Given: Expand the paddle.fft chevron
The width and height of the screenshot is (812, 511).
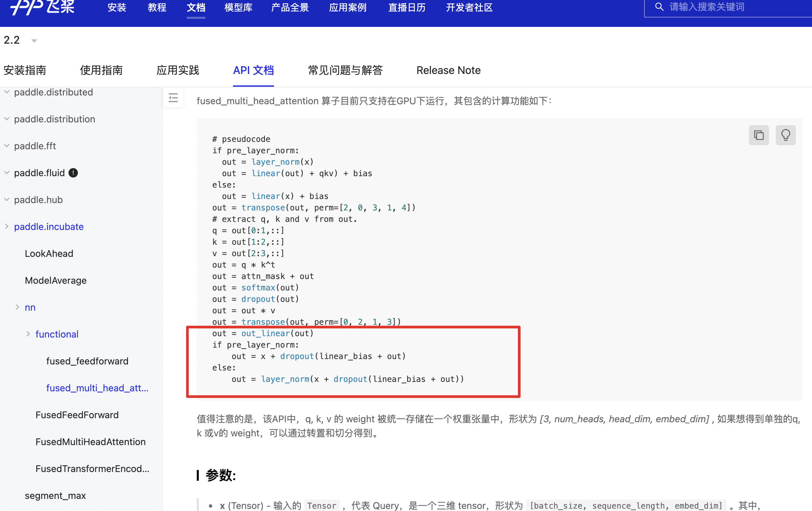Looking at the screenshot, I should [7, 146].
